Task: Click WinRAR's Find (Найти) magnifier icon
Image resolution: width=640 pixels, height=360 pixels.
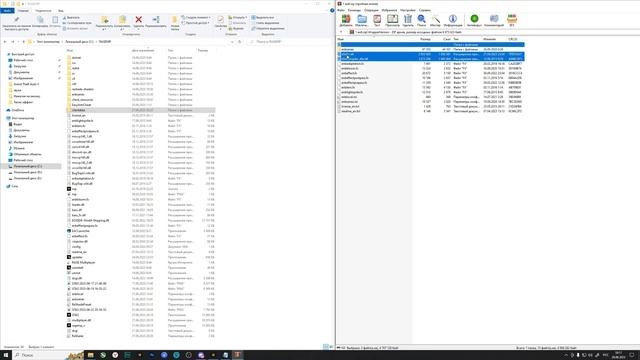Action: (x=422, y=20)
